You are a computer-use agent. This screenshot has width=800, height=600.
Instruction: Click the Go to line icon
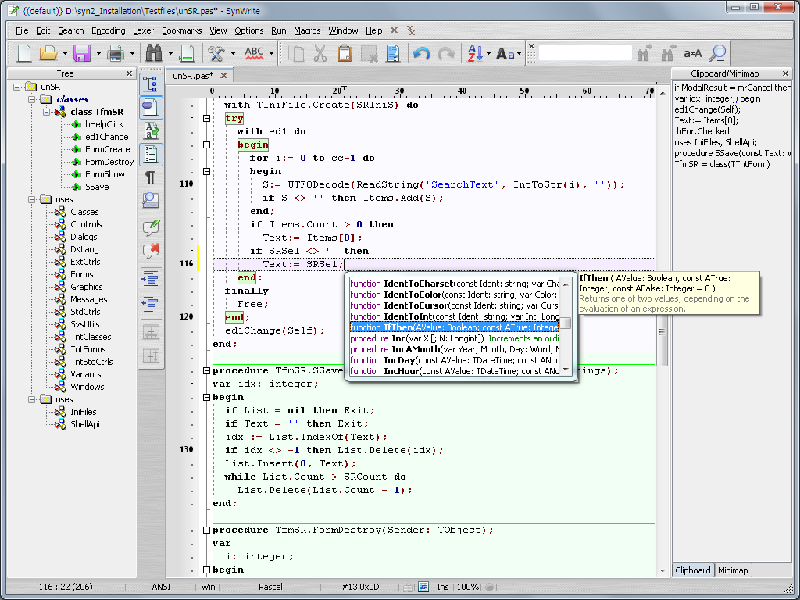click(x=187, y=53)
